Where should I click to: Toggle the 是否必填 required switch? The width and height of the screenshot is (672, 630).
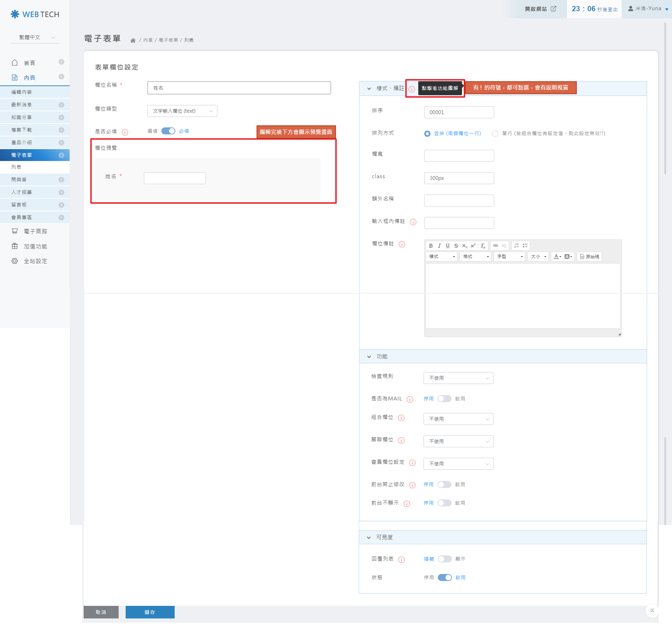point(168,131)
